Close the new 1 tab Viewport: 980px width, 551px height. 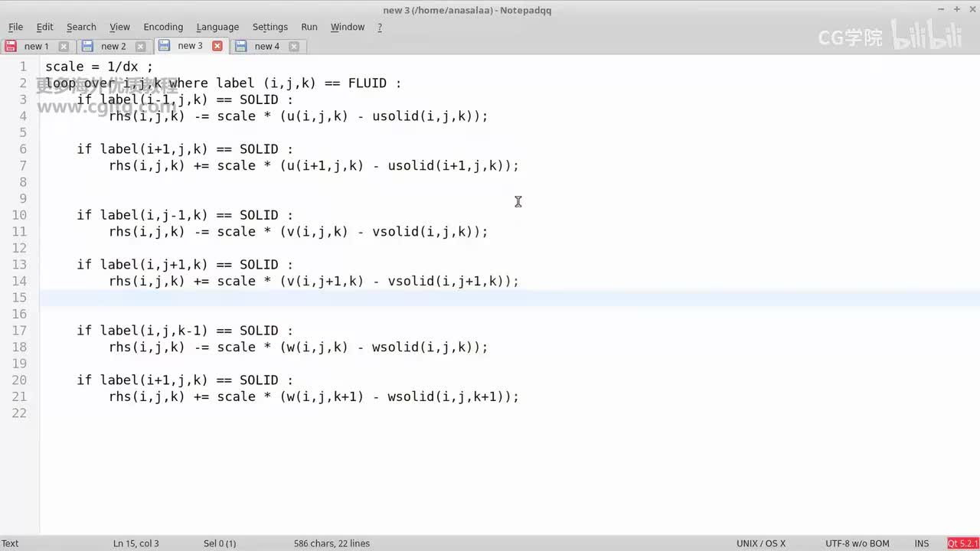[x=64, y=47]
